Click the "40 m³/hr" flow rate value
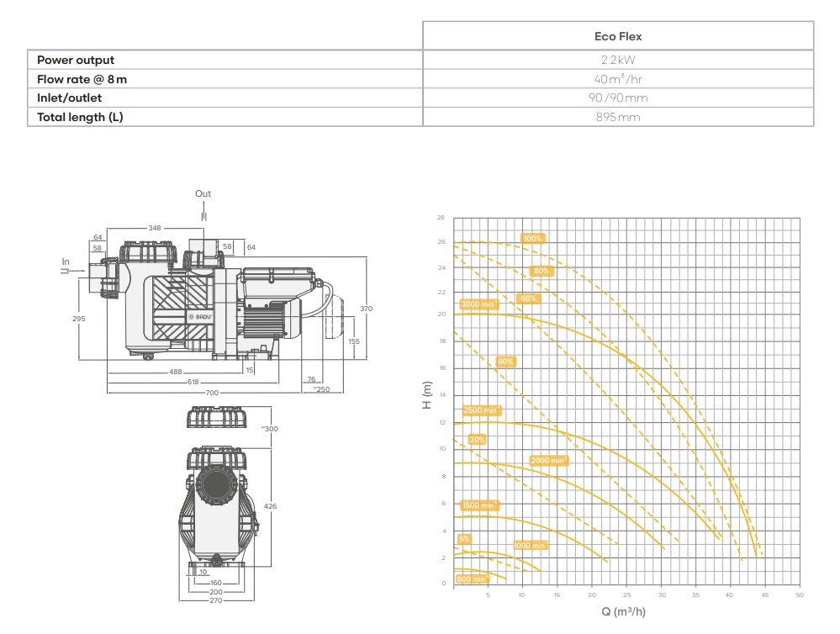Image resolution: width=840 pixels, height=634 pixels. (618, 79)
